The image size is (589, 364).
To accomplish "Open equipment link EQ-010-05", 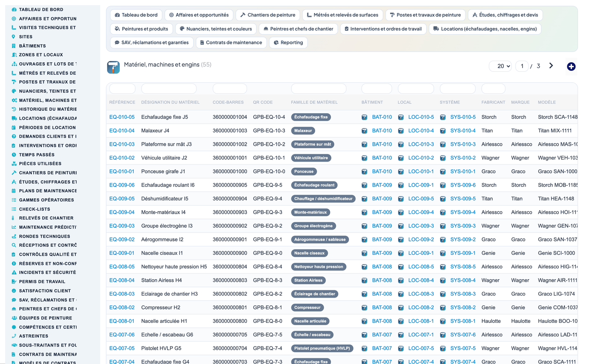I will tap(122, 117).
